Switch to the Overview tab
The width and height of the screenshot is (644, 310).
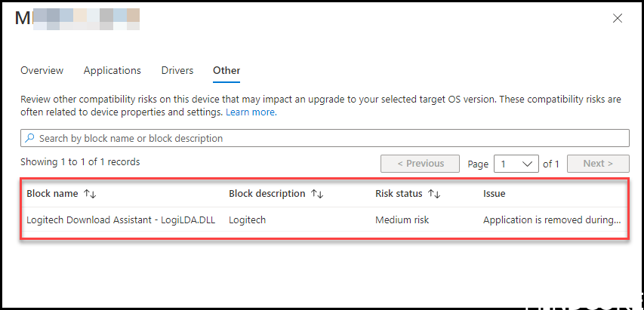[42, 71]
